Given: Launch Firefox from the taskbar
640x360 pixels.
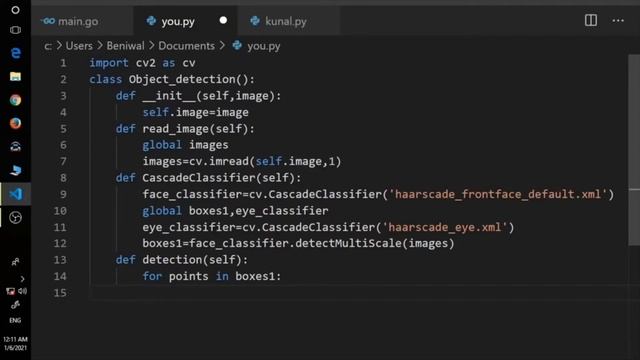Looking at the screenshot, I should [16, 123].
